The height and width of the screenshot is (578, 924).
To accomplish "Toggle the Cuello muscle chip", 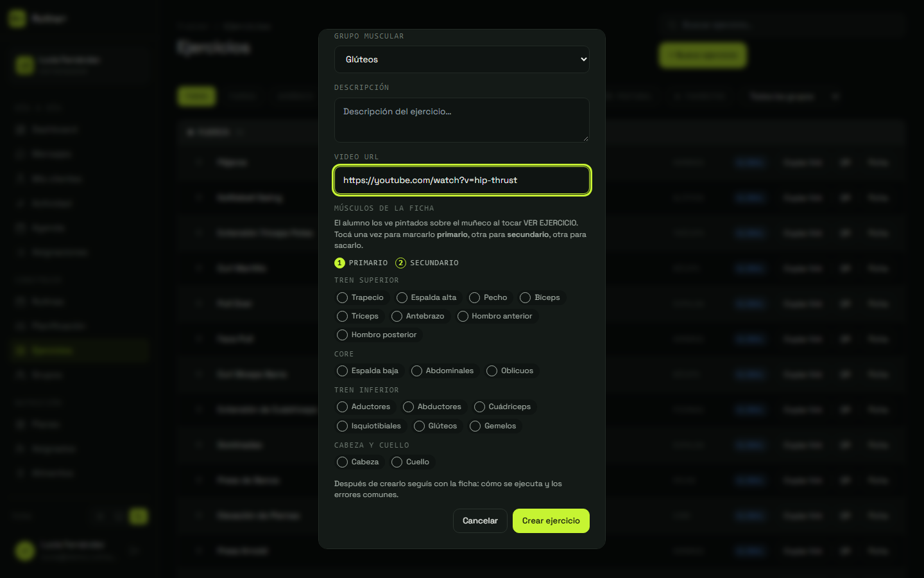I will 411,462.
